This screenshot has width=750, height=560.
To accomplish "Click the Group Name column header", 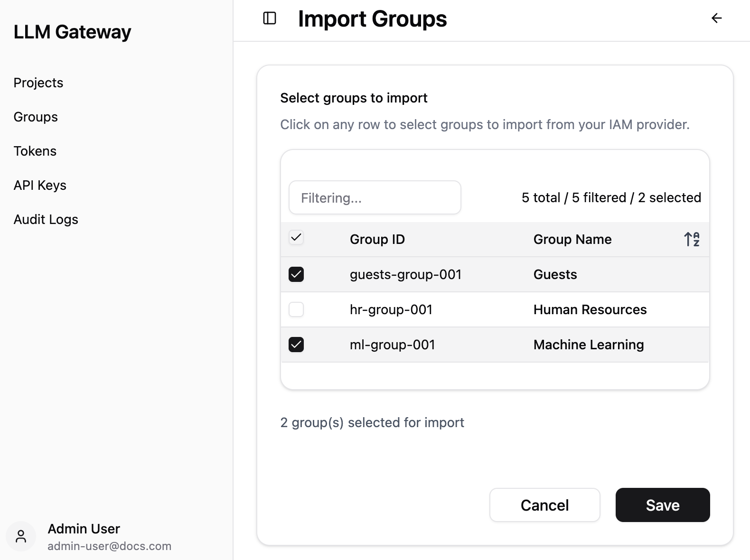I will [x=572, y=239].
